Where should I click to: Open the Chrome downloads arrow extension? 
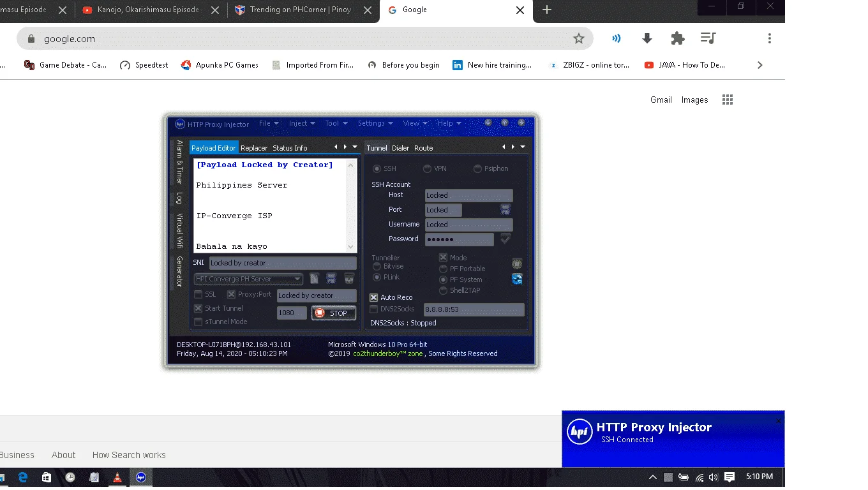coord(647,39)
